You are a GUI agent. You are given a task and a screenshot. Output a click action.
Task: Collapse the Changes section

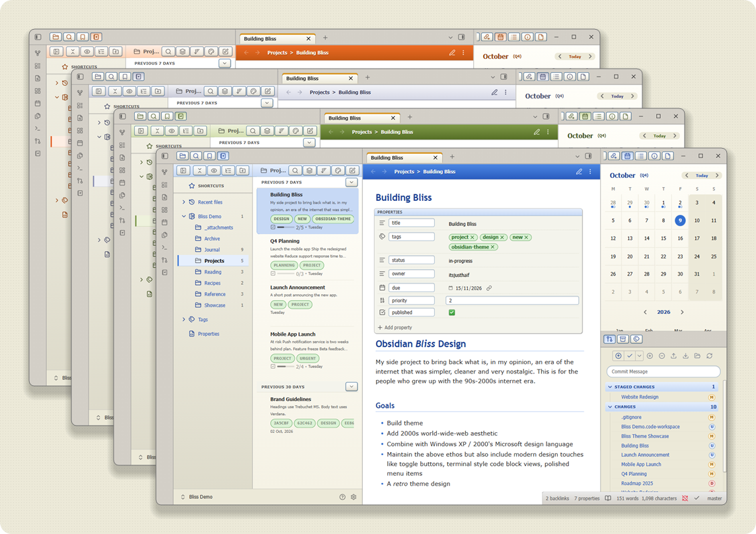coord(610,406)
